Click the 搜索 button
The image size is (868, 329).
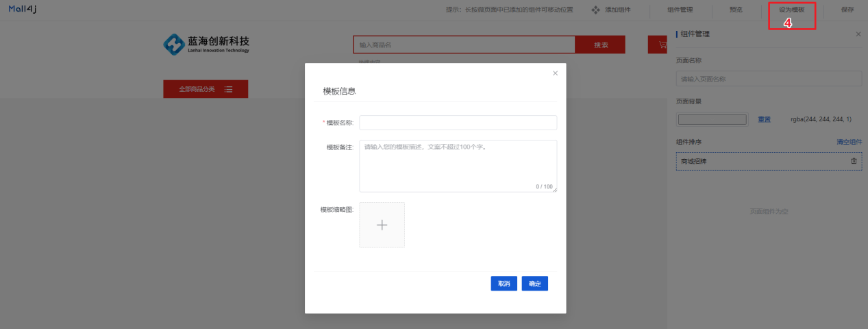pos(601,45)
